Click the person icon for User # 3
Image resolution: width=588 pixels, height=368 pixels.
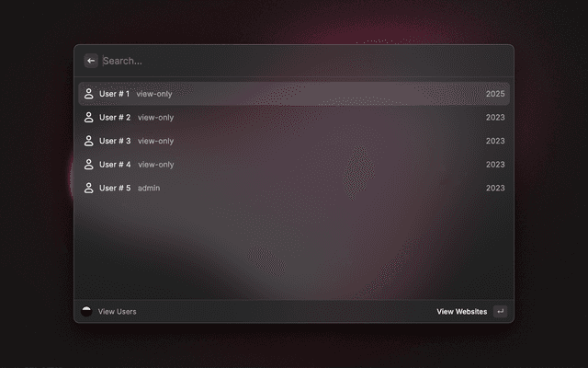pyautogui.click(x=89, y=141)
